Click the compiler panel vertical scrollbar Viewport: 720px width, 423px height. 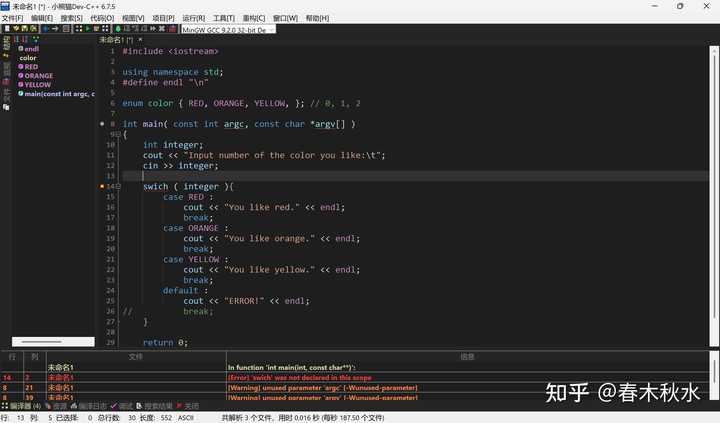(x=714, y=375)
